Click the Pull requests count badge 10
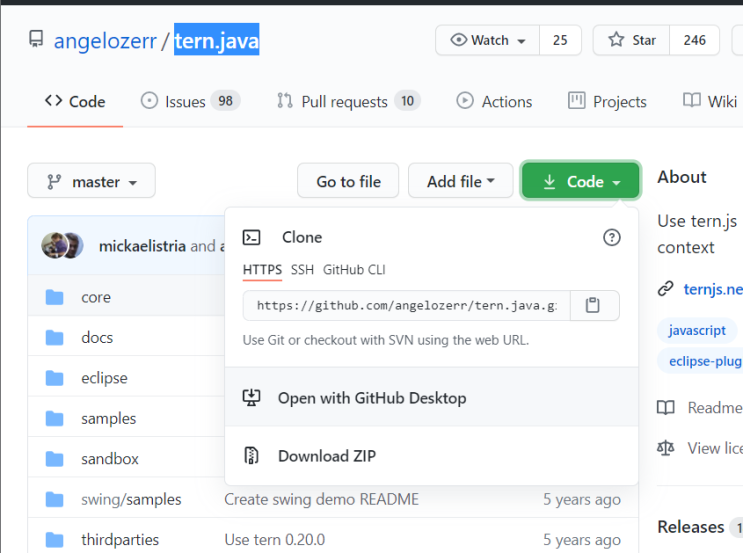The image size is (743, 553). tap(408, 101)
